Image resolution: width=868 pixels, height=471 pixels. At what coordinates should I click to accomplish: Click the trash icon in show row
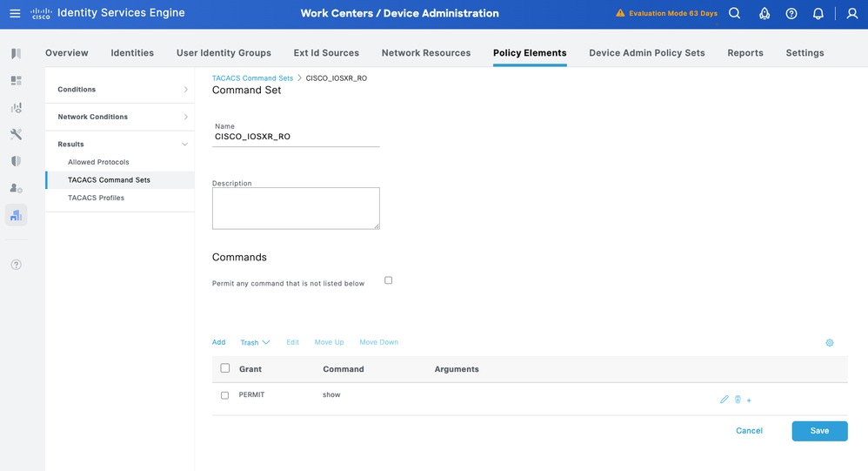tap(738, 400)
